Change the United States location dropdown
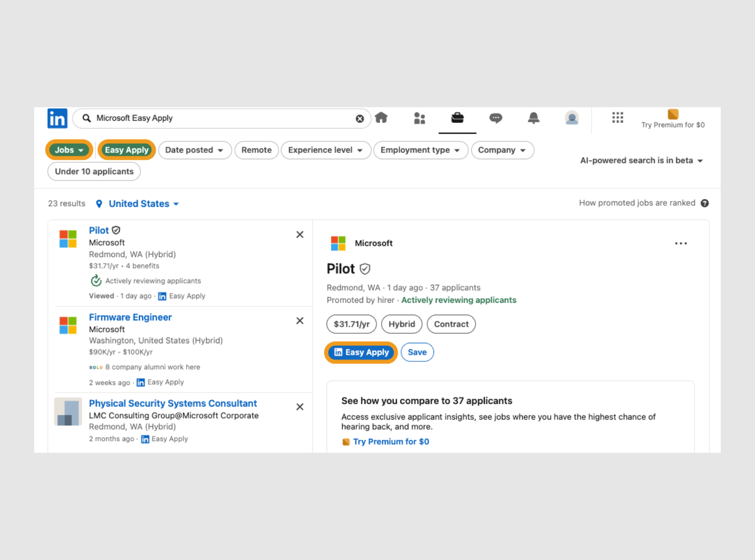The height and width of the screenshot is (560, 755). [x=144, y=204]
